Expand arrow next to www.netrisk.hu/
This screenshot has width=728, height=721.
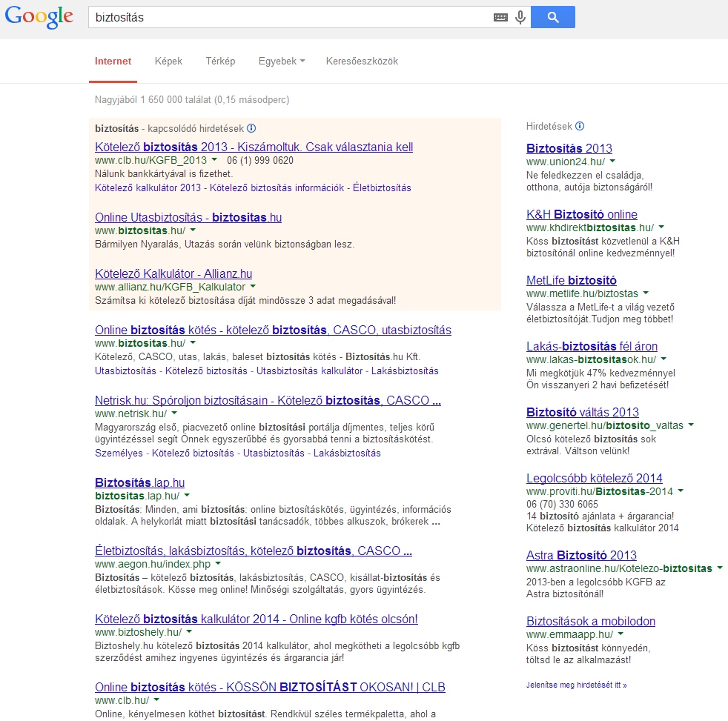coord(174,413)
